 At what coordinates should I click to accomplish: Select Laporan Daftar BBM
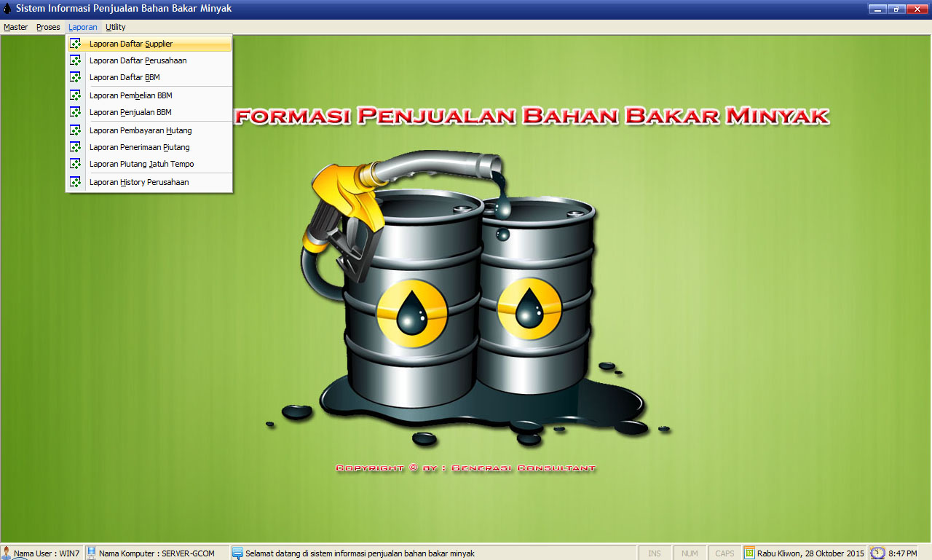click(125, 77)
